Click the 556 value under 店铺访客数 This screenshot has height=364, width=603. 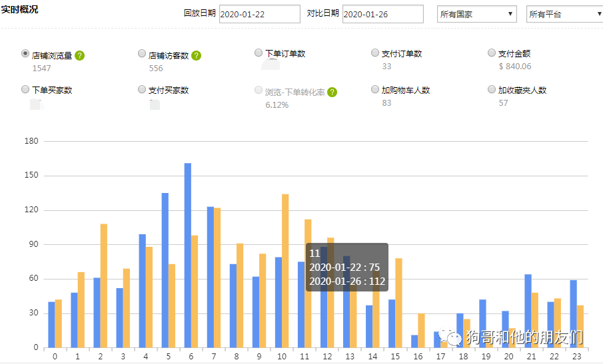click(156, 69)
